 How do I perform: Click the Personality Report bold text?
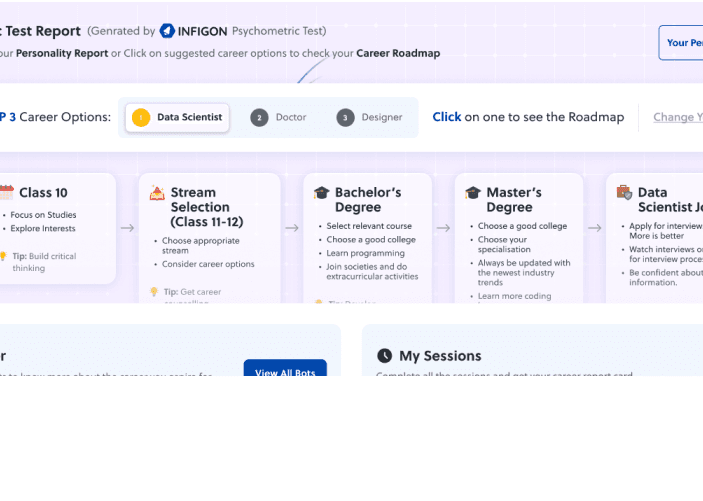(62, 53)
